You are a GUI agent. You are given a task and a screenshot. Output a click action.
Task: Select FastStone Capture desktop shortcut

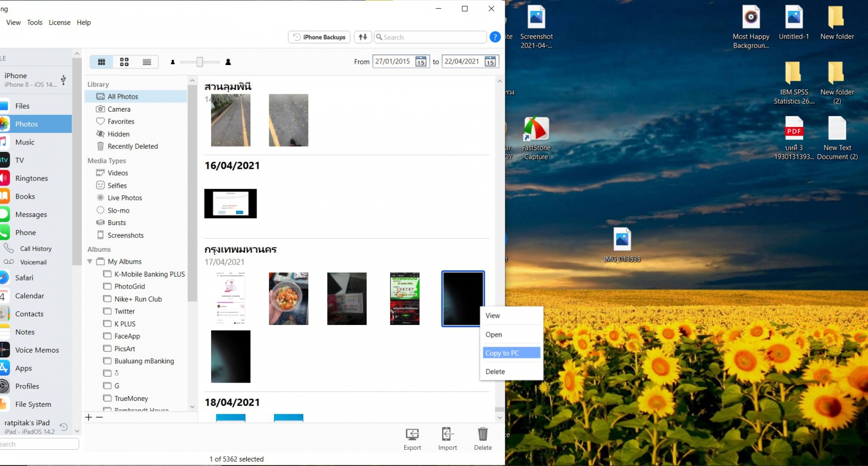click(536, 138)
